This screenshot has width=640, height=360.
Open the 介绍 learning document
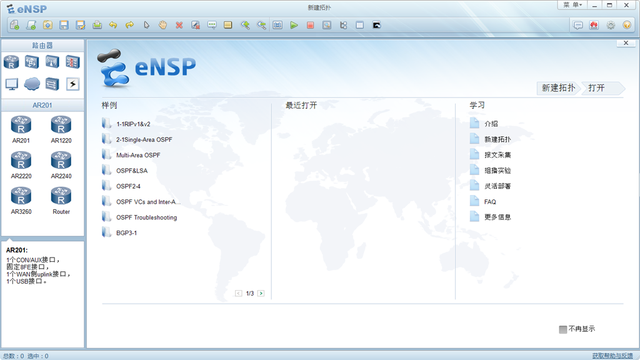coord(484,123)
